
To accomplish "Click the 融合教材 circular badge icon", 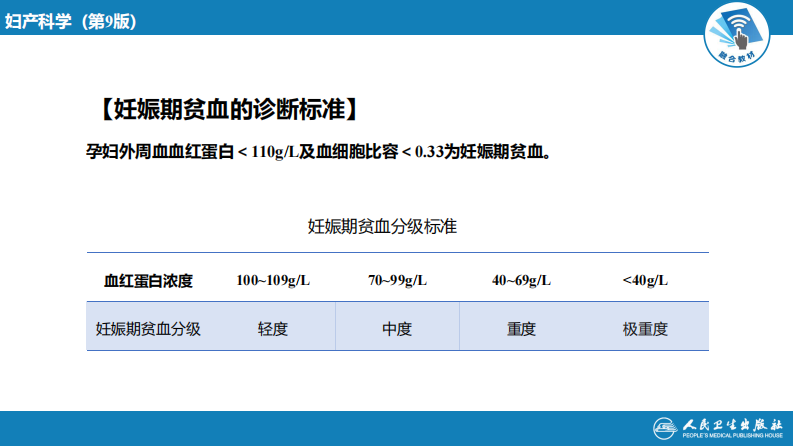I will coord(737,34).
